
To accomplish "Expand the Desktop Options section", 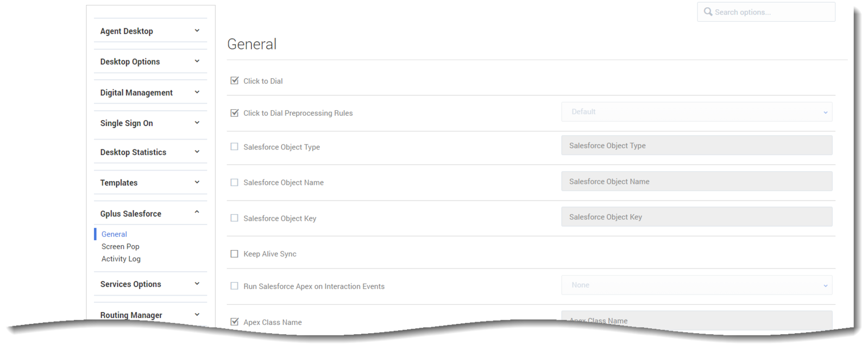I will click(x=150, y=61).
